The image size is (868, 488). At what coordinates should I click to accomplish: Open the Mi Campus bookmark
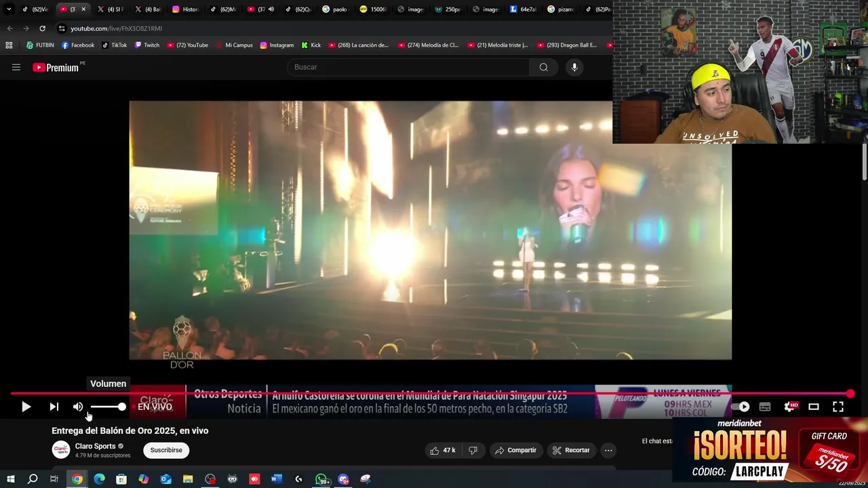pos(234,45)
